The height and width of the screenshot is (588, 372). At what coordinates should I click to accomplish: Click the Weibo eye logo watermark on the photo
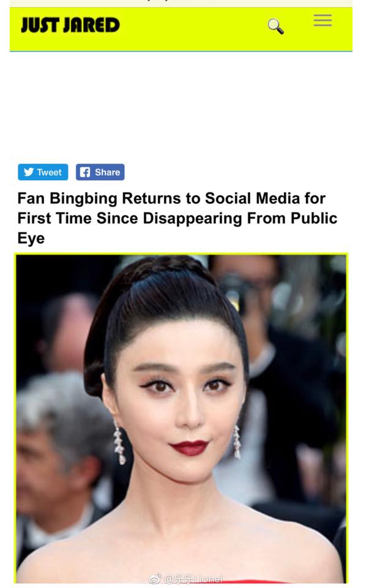pyautogui.click(x=155, y=579)
